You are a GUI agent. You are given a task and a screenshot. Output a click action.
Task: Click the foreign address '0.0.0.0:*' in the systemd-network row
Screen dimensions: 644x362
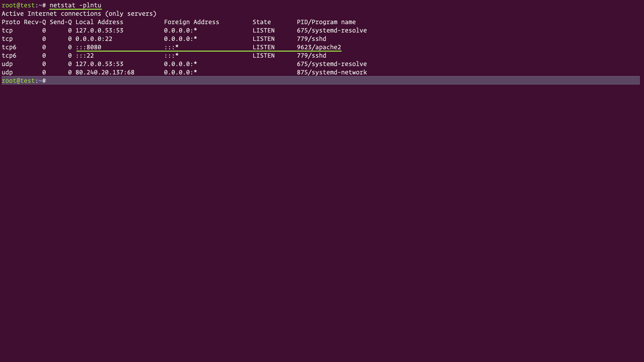(180, 72)
